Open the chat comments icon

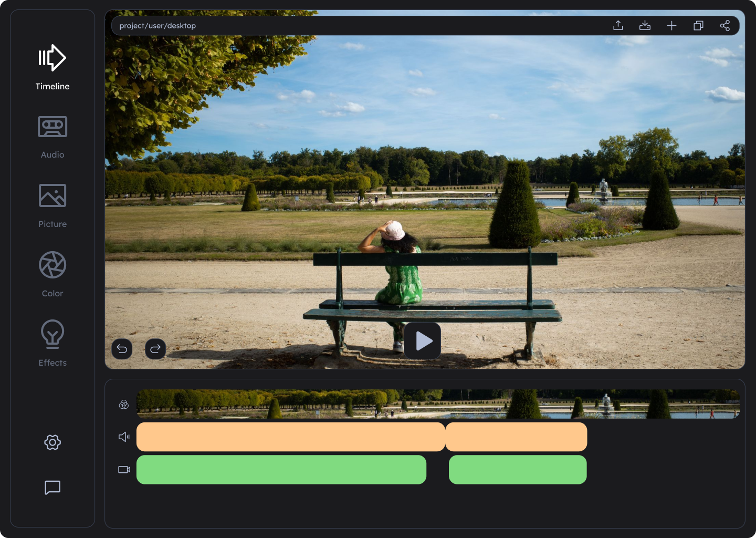coord(52,488)
